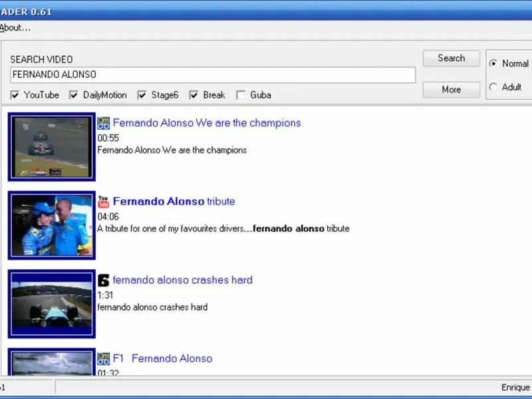Click thumbnail of 'crashes hard' video
Viewport: 532px width, 399px height.
tap(52, 304)
